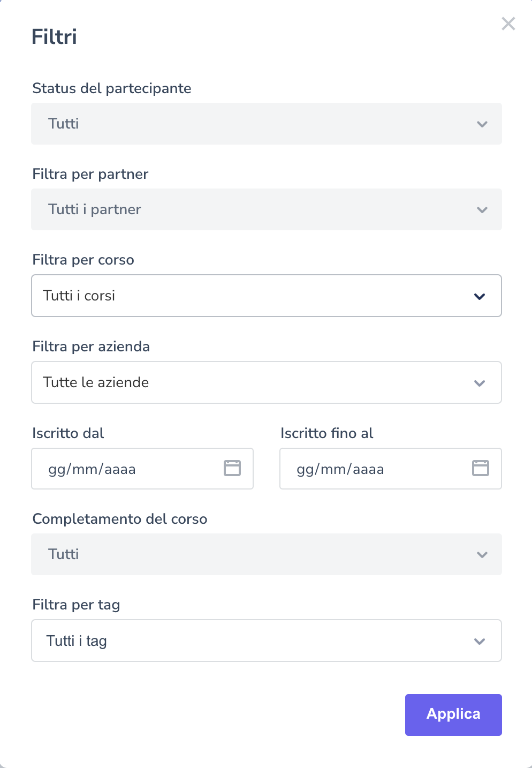The image size is (532, 768).
Task: Click chevron arrow in Status del partecipante
Action: click(x=482, y=124)
